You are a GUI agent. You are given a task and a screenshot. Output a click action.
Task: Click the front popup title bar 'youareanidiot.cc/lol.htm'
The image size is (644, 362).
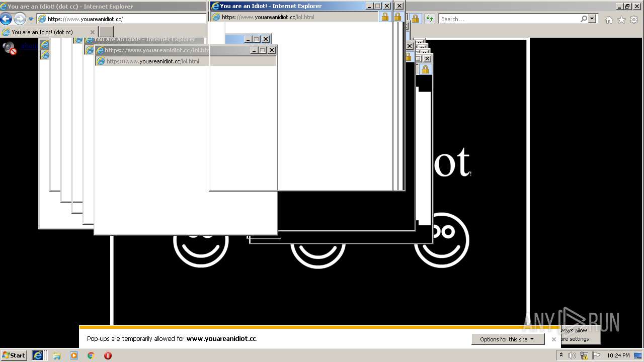(157, 50)
